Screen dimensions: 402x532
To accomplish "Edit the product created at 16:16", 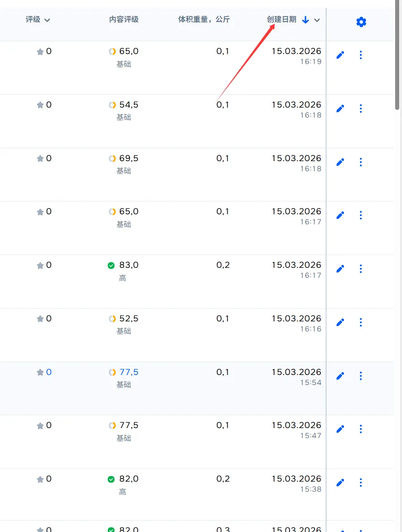I will (x=340, y=322).
